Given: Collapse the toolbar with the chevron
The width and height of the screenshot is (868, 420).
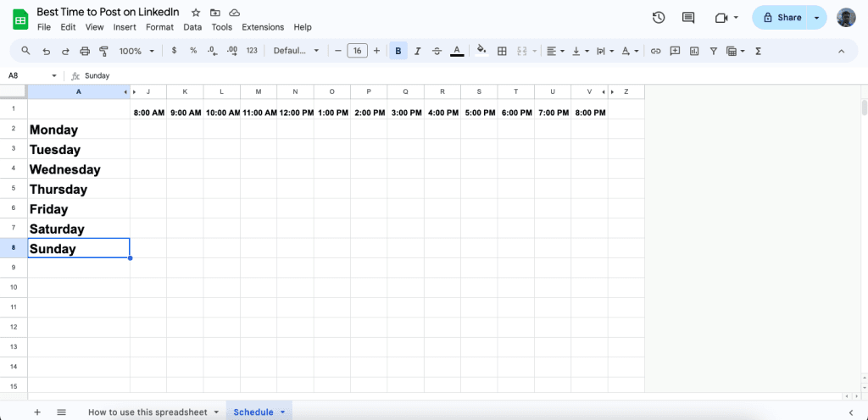Looking at the screenshot, I should [842, 51].
